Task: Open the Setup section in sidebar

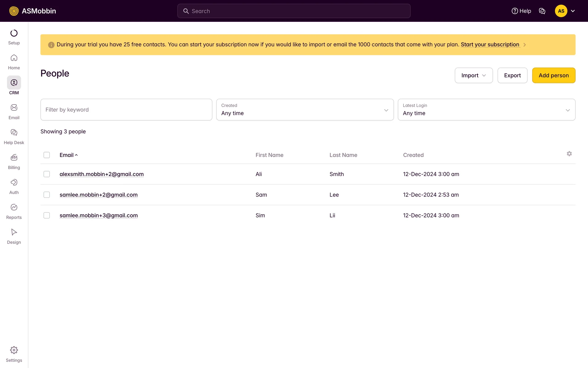Action: point(14,37)
